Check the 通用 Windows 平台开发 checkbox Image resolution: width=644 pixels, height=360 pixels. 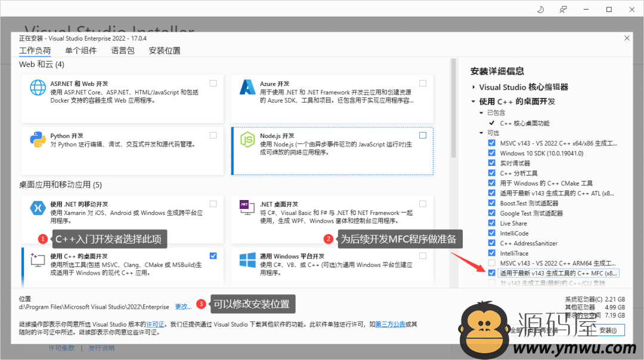coord(423,256)
